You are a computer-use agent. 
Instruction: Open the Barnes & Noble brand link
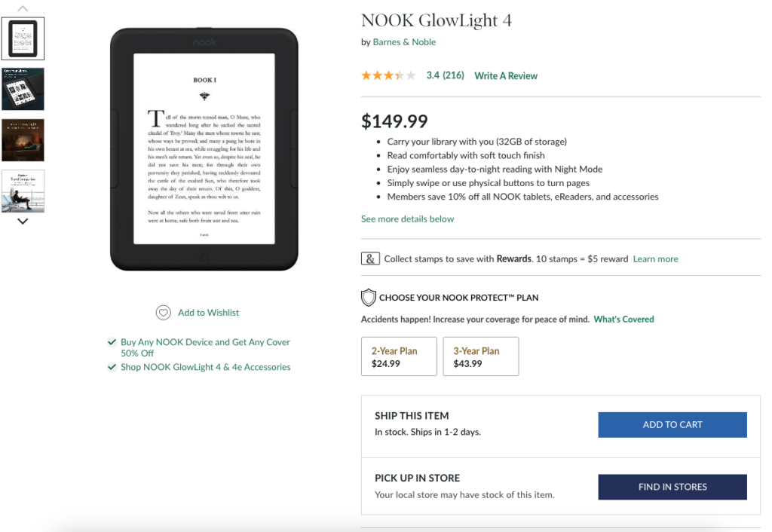404,42
